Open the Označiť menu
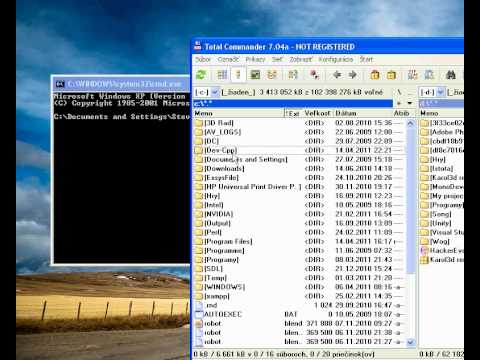The image size is (480, 360). click(x=228, y=59)
